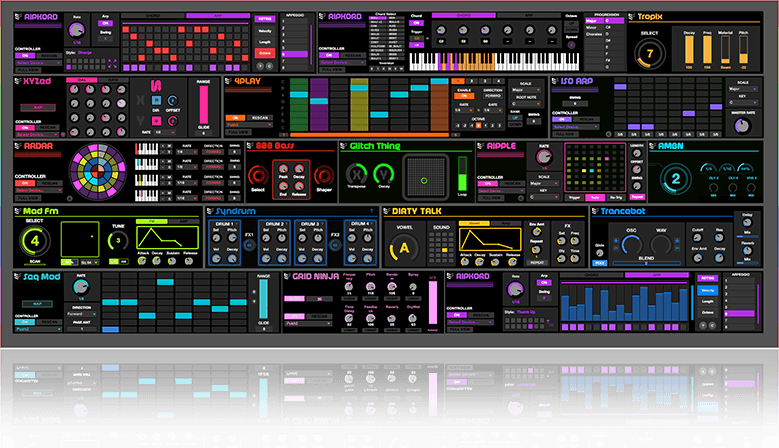Click the 888 Bass Select ring
This screenshot has height=448, width=779.
(x=257, y=175)
